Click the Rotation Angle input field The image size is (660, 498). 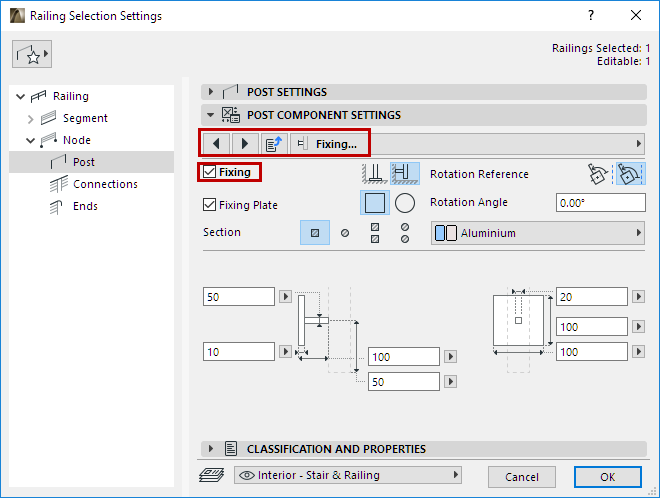(x=600, y=203)
